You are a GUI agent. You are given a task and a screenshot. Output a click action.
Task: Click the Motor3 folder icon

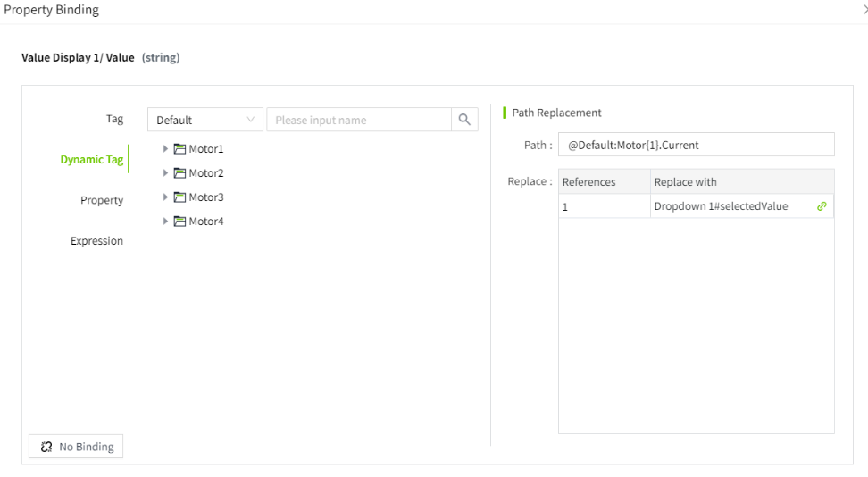[179, 197]
